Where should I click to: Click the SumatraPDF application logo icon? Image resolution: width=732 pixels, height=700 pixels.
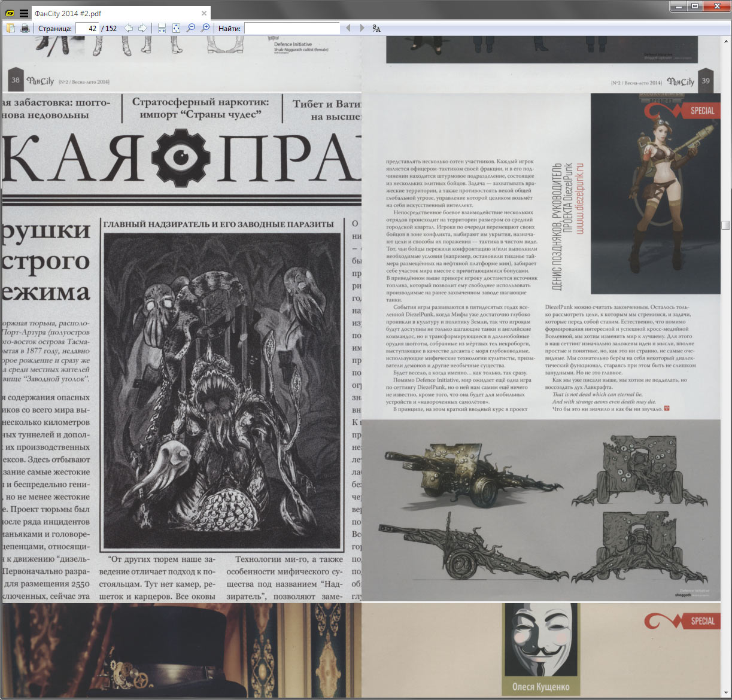tap(10, 13)
